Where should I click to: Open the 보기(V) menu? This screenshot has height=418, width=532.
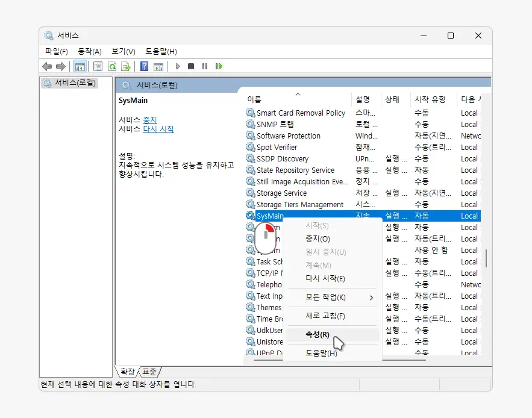(122, 51)
